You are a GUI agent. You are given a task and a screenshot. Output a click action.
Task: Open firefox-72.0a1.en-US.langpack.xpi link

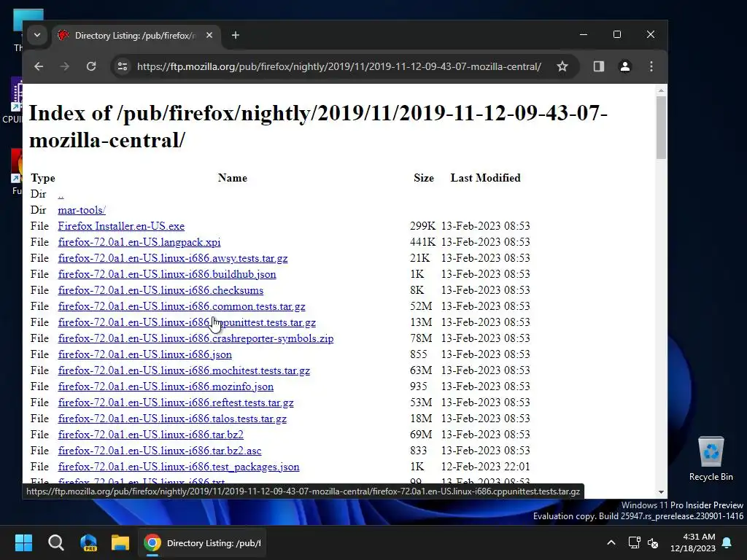pyautogui.click(x=139, y=242)
